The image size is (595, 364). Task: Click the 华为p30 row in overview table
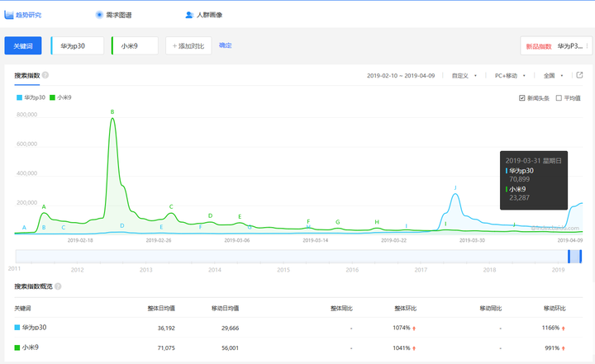(298, 328)
